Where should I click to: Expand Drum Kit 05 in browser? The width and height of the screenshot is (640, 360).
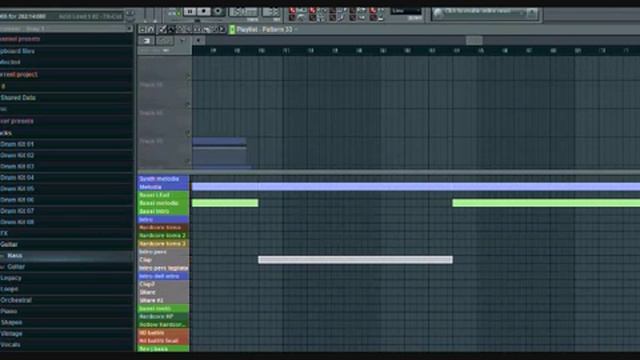(x=17, y=189)
